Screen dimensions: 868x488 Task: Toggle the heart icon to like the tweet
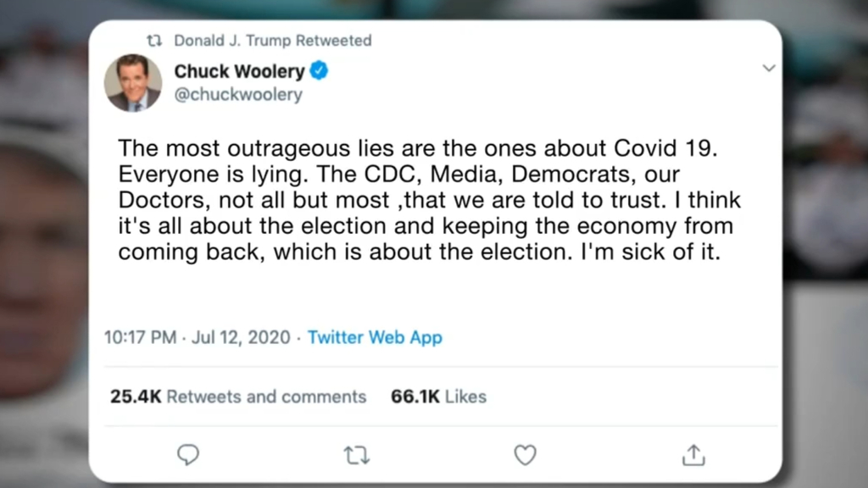(525, 455)
